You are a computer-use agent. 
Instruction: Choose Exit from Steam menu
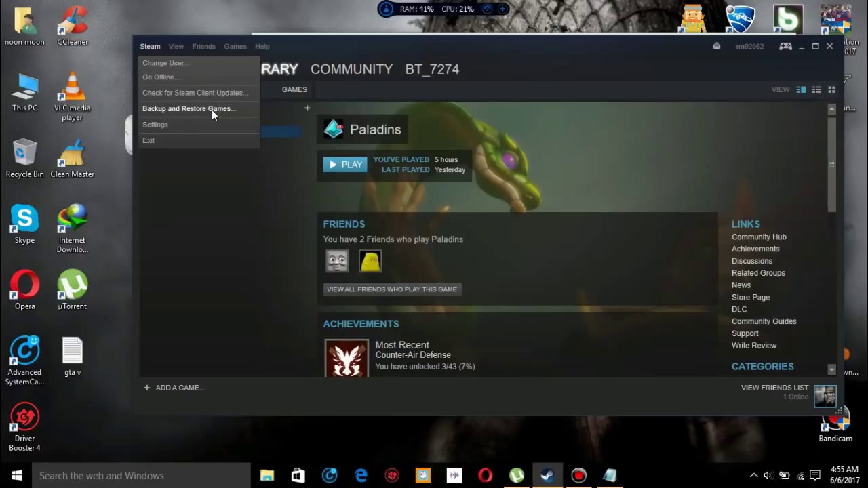coord(199,140)
